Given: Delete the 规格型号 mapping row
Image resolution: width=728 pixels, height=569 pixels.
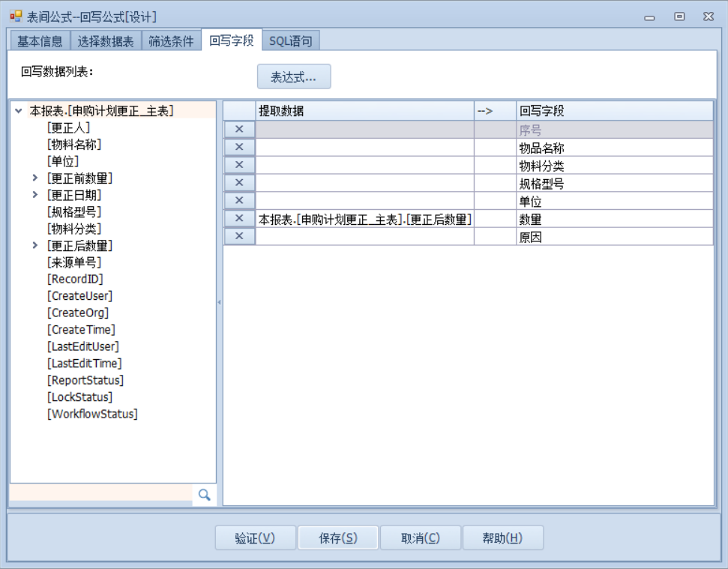Looking at the screenshot, I should (239, 184).
